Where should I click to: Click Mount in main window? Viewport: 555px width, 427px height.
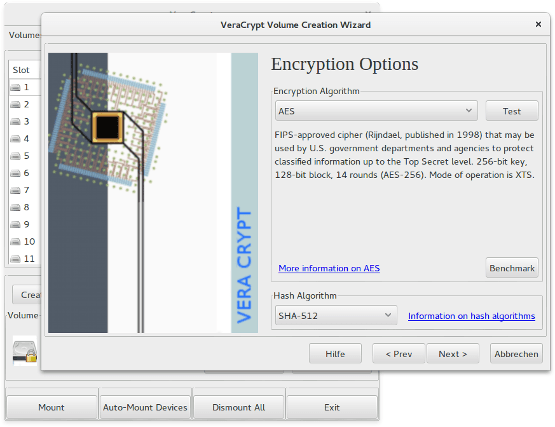[51, 408]
